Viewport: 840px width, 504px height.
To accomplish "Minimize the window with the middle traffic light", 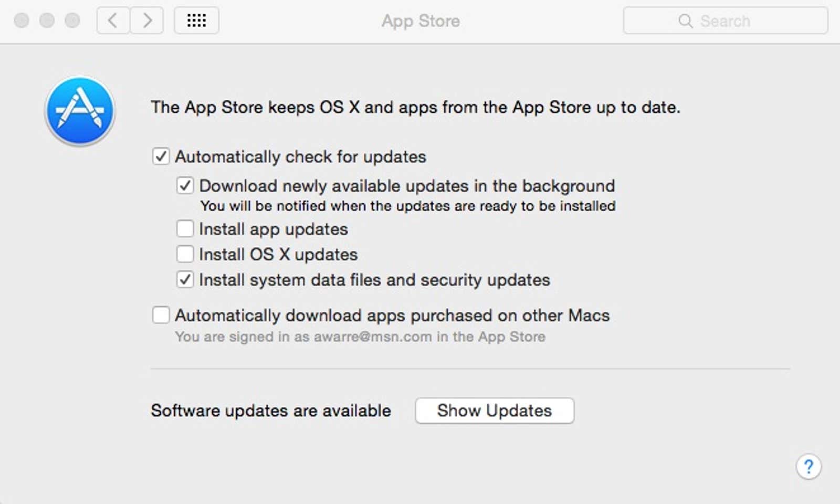I will [47, 20].
